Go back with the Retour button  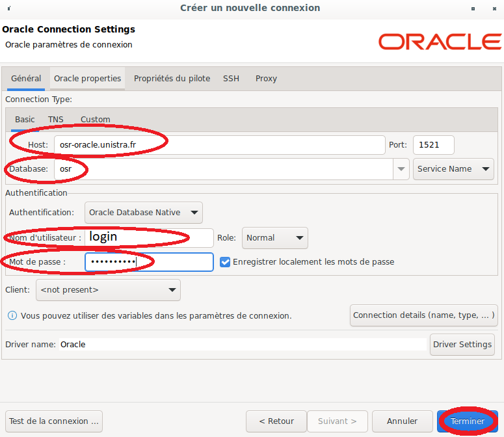tap(276, 421)
